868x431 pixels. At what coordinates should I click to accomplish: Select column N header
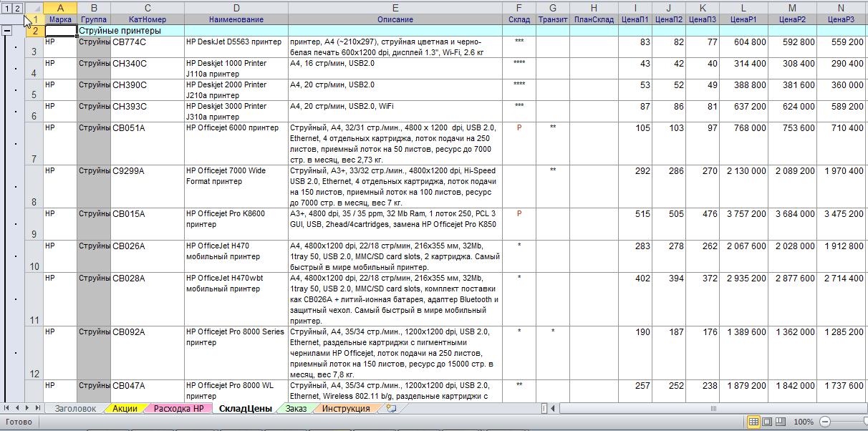841,6
